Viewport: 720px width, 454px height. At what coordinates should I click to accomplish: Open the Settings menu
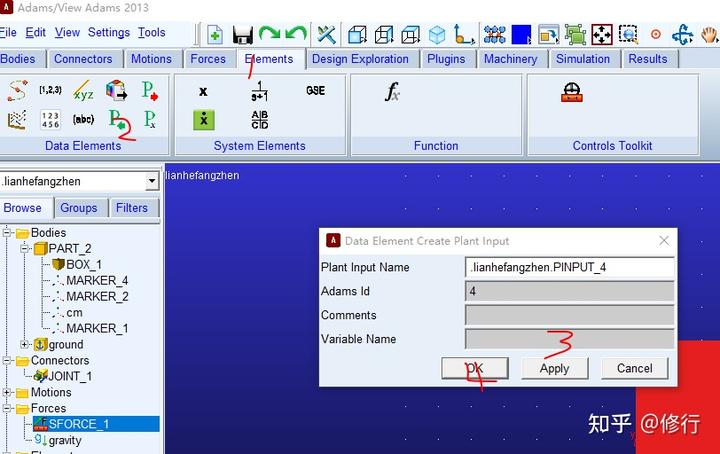pos(109,33)
